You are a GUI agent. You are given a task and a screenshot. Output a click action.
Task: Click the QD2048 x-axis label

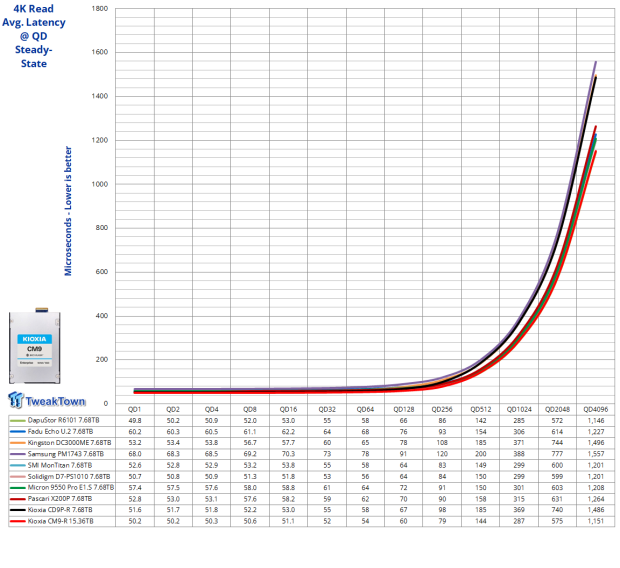[x=558, y=409]
